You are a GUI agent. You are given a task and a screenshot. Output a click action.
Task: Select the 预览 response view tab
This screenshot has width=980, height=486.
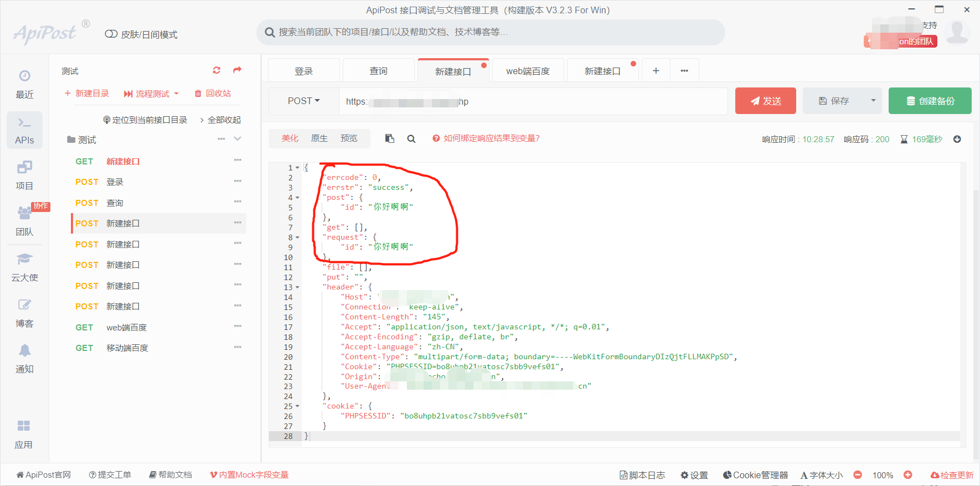pyautogui.click(x=349, y=138)
